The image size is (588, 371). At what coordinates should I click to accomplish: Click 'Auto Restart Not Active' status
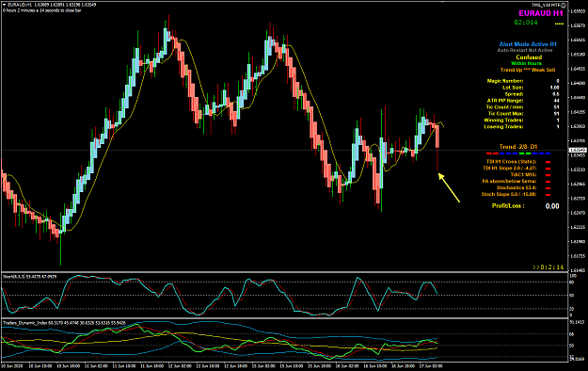525,50
